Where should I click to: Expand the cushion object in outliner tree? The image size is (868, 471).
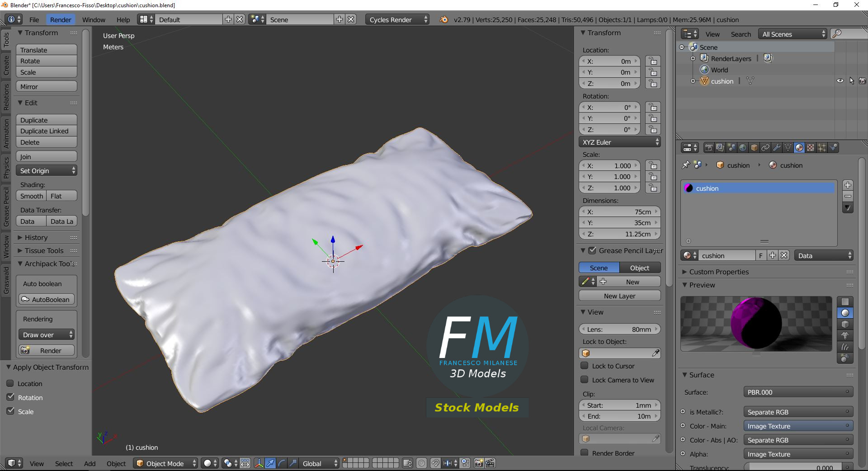pyautogui.click(x=693, y=81)
